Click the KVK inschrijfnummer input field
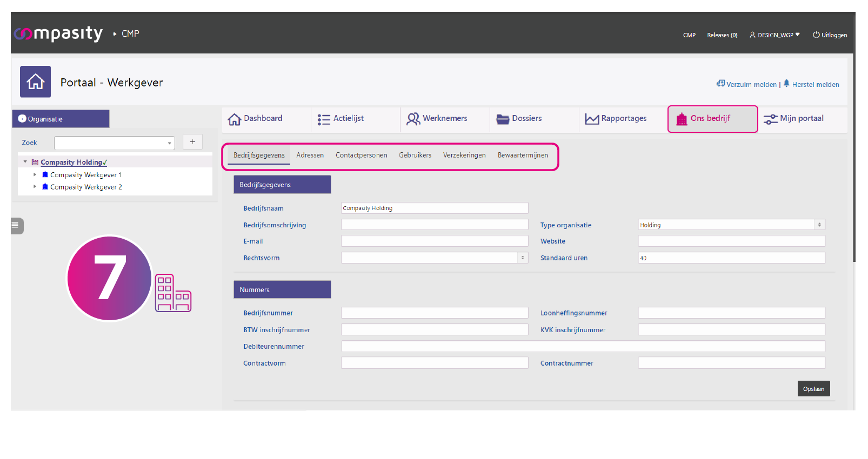 point(732,329)
